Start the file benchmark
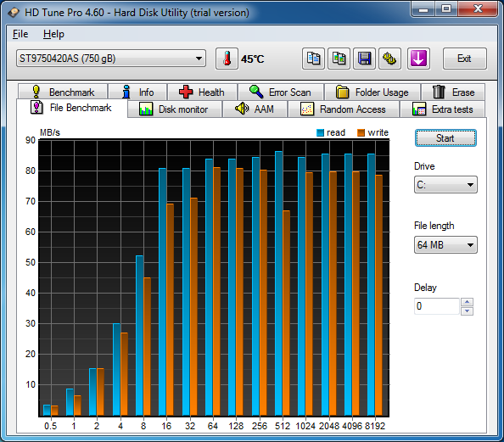 pyautogui.click(x=445, y=138)
